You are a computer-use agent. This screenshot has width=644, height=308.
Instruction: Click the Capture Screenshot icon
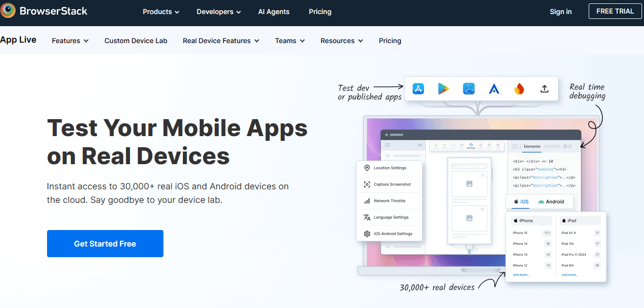pyautogui.click(x=367, y=185)
